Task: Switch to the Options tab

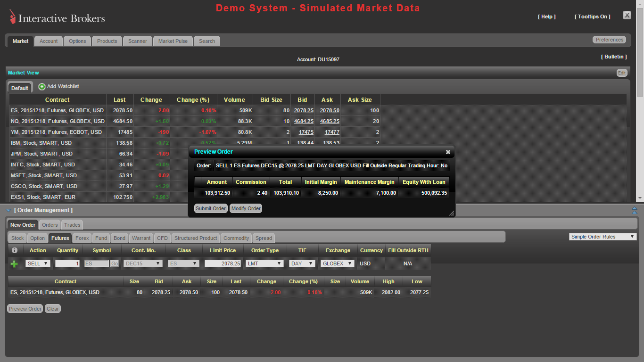Action: [x=77, y=41]
